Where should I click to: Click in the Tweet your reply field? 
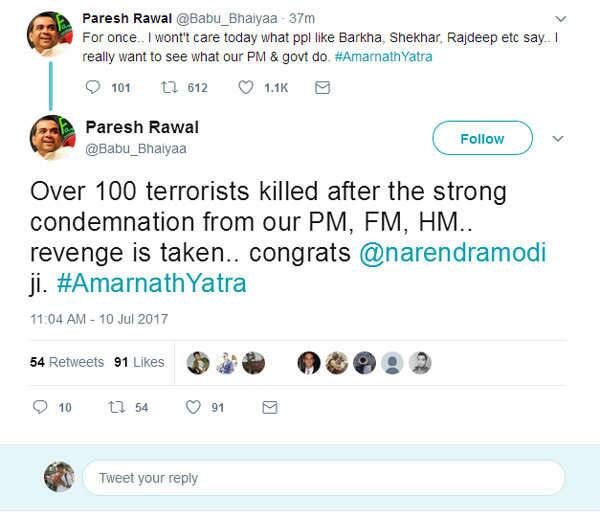[323, 478]
